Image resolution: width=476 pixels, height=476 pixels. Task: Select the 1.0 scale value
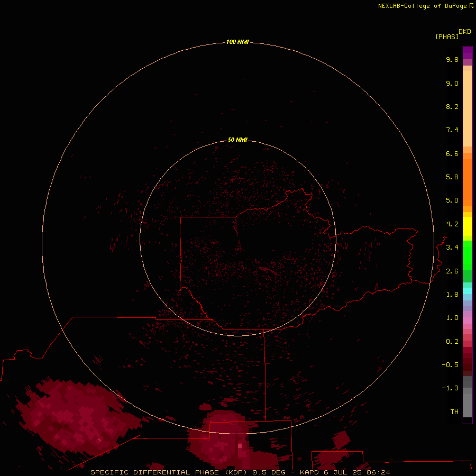[x=452, y=318]
